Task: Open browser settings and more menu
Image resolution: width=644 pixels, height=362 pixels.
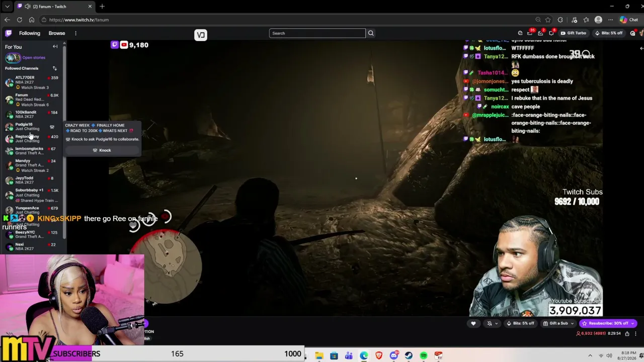Action: [x=610, y=20]
